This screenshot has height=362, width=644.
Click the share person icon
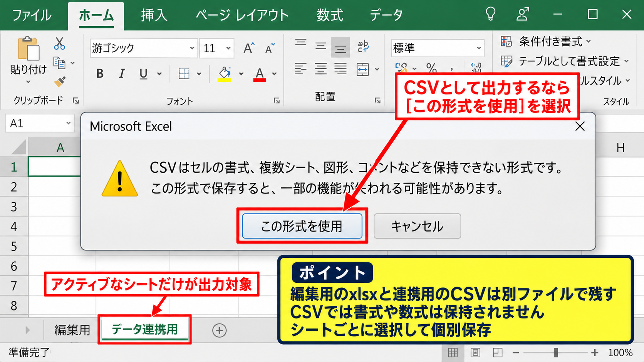pyautogui.click(x=523, y=14)
